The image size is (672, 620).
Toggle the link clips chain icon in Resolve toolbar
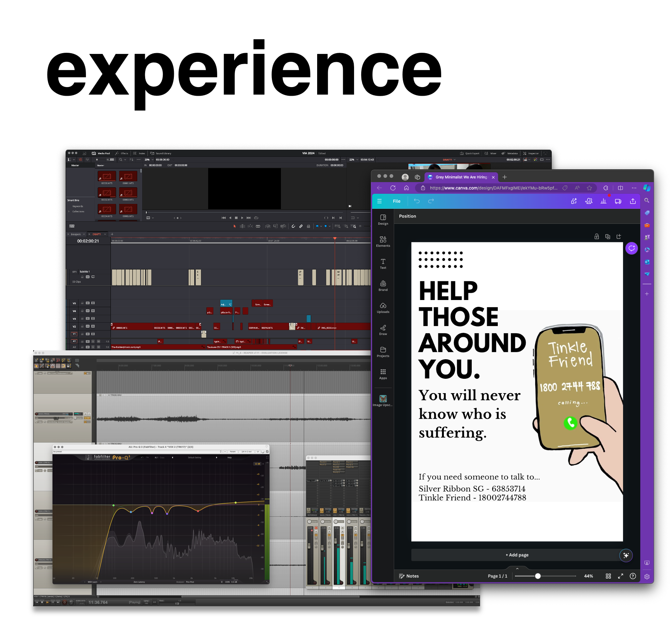point(301,226)
